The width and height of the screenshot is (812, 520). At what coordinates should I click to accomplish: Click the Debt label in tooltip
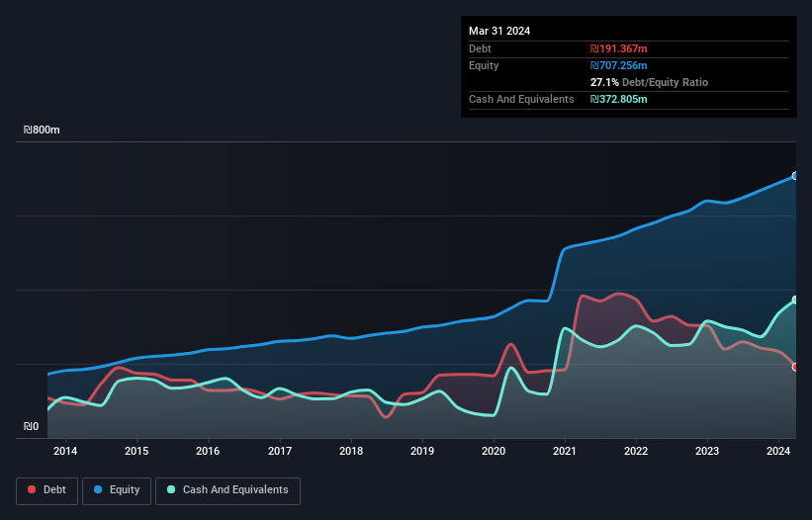(x=480, y=48)
